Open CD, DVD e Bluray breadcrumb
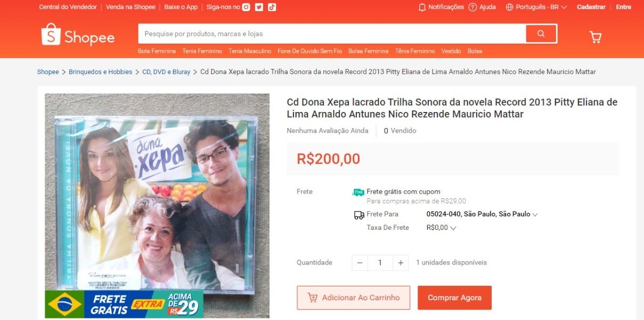The image size is (644, 320). click(166, 72)
